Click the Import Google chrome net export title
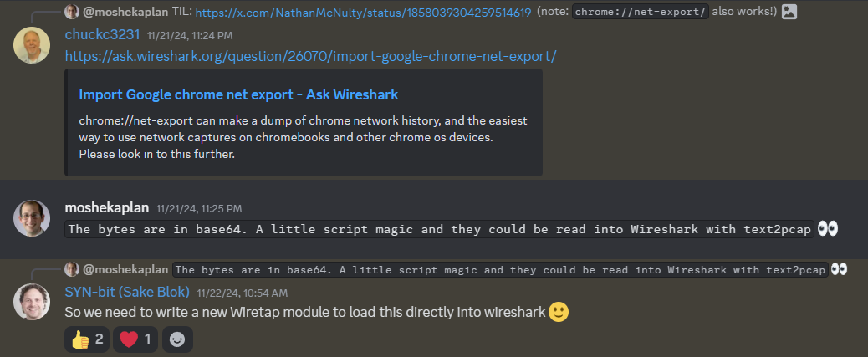Screen dimensions: 868x357 point(238,94)
